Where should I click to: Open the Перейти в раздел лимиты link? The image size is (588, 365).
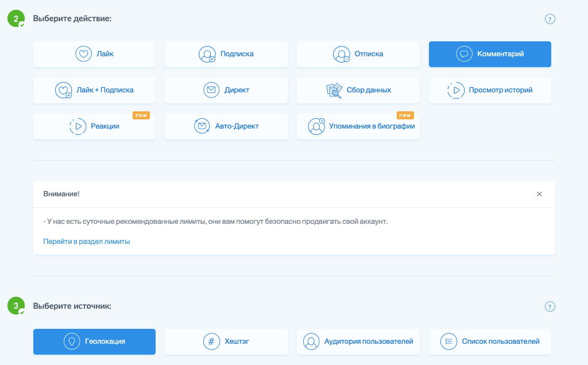tap(87, 242)
